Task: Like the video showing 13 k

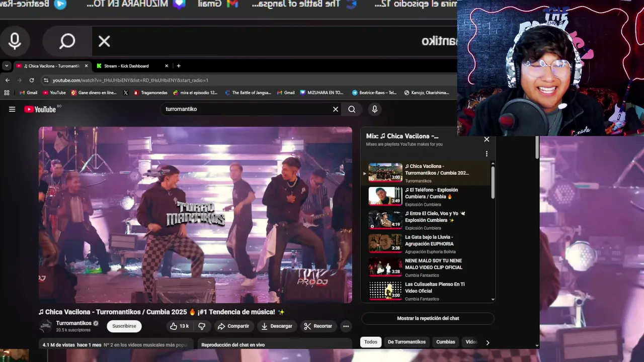Action: tap(179, 326)
